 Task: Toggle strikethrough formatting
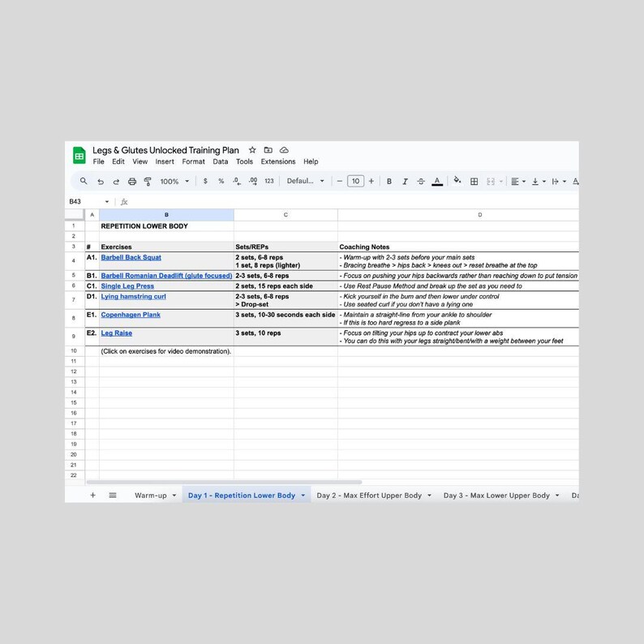click(421, 182)
